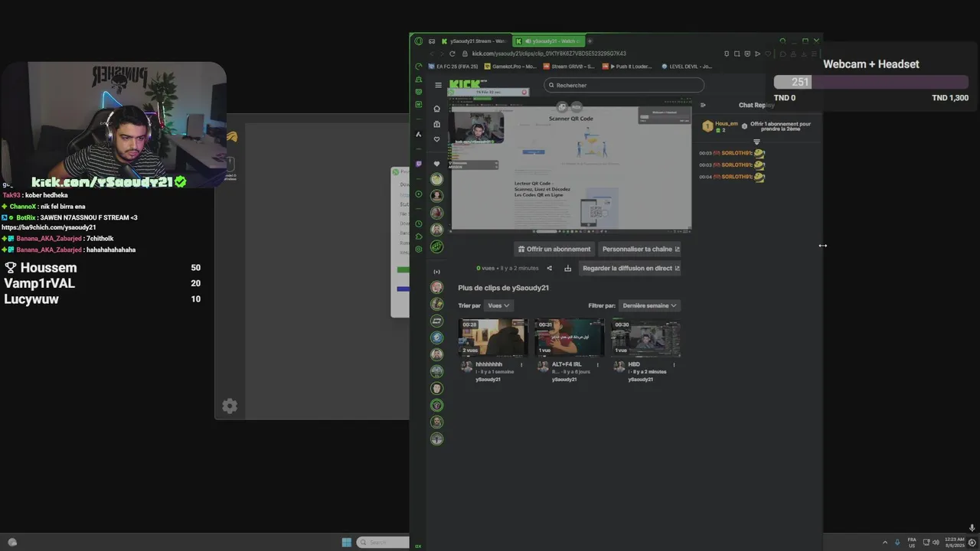This screenshot has width=980, height=551.
Task: Open the LEVEL DEVIL bookmark
Action: (x=687, y=67)
